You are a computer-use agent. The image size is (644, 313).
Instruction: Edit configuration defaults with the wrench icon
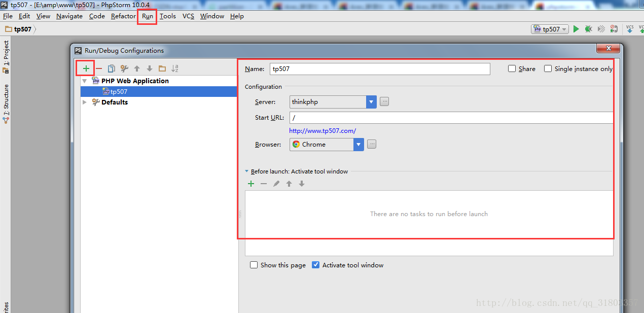pos(124,68)
